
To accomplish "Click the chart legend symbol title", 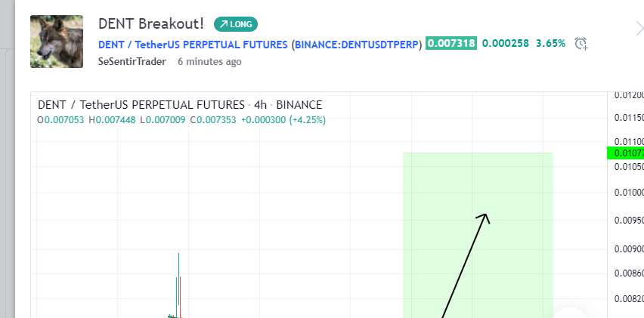I will [x=180, y=105].
